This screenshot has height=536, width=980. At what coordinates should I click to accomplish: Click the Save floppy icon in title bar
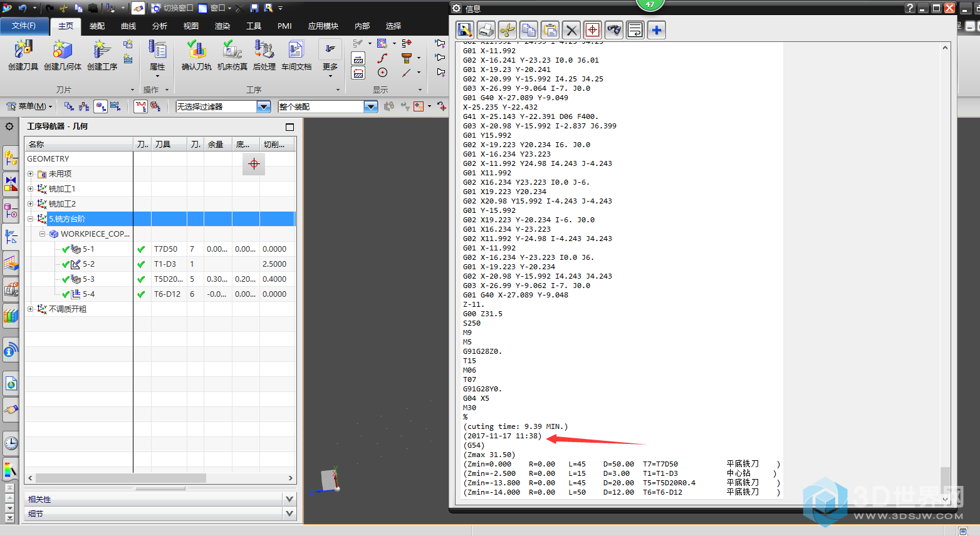click(254, 8)
